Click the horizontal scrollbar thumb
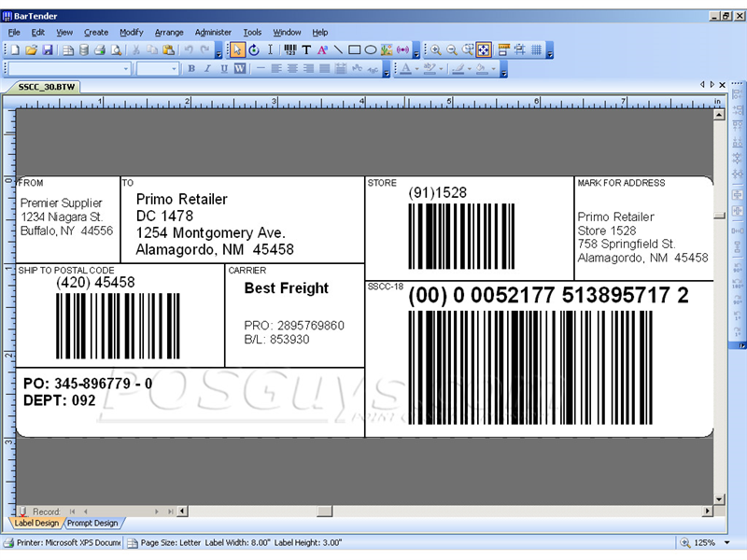This screenshot has width=747, height=560. [x=324, y=511]
